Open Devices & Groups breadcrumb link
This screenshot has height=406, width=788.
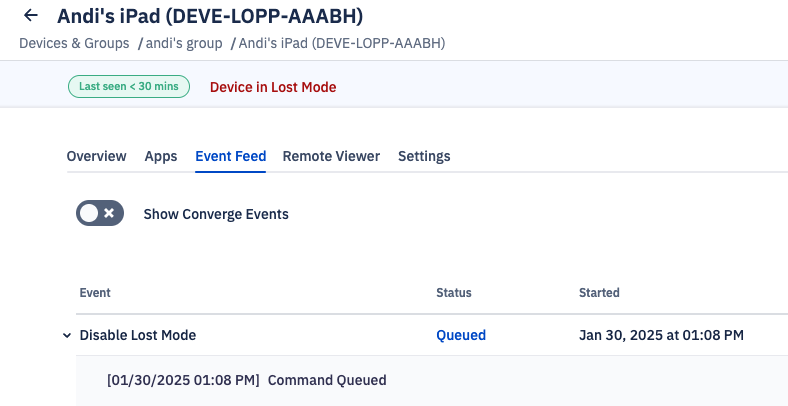coord(74,43)
